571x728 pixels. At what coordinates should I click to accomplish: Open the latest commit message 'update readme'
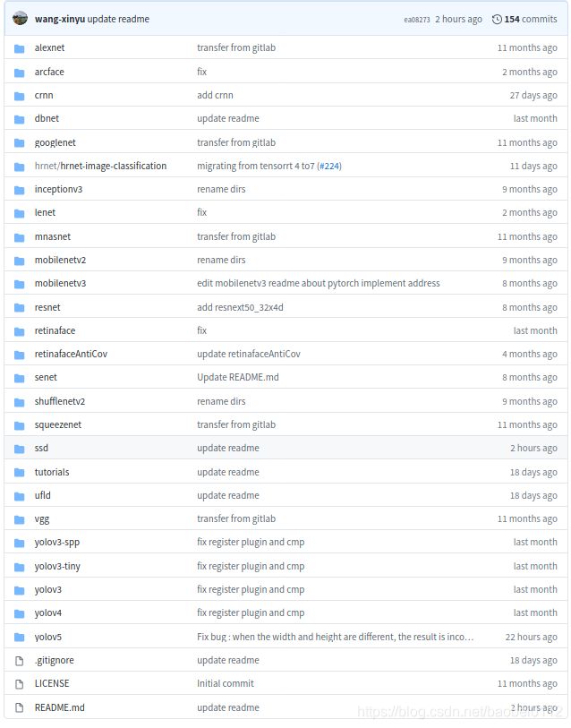click(118, 19)
